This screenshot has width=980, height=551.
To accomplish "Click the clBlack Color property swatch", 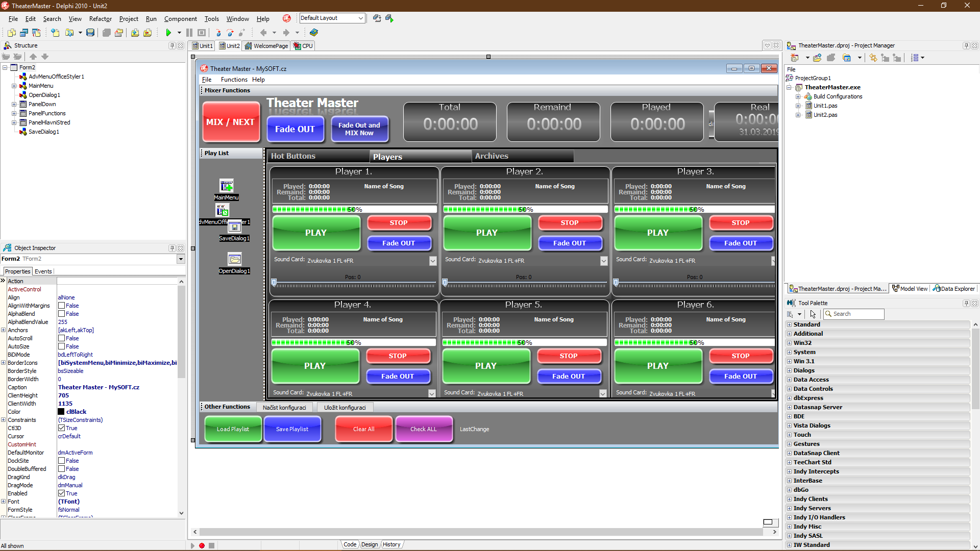I will coord(61,412).
